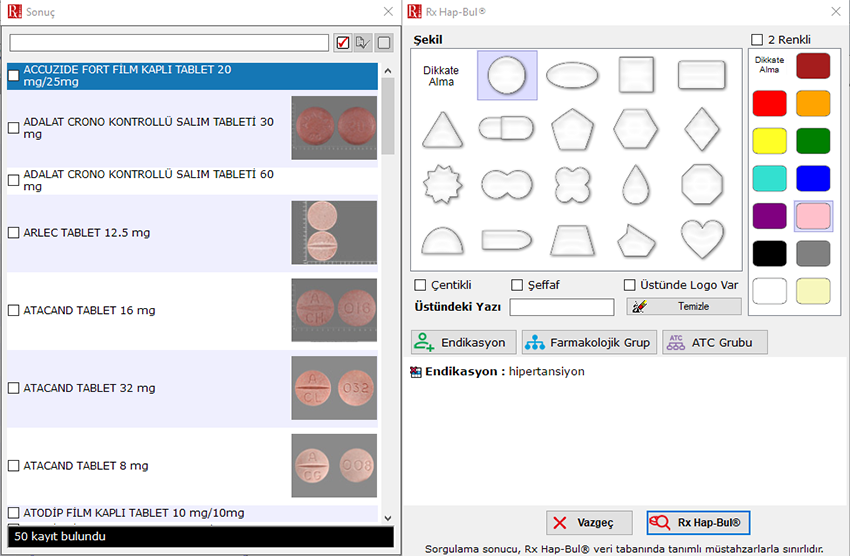Click the uncheck-all empty box icon
850x556 pixels.
tap(384, 43)
